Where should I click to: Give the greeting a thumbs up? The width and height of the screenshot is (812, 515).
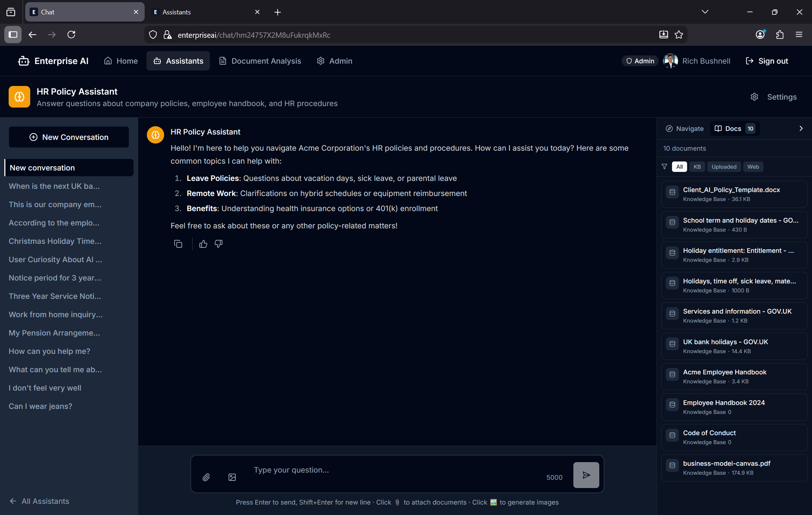click(203, 244)
